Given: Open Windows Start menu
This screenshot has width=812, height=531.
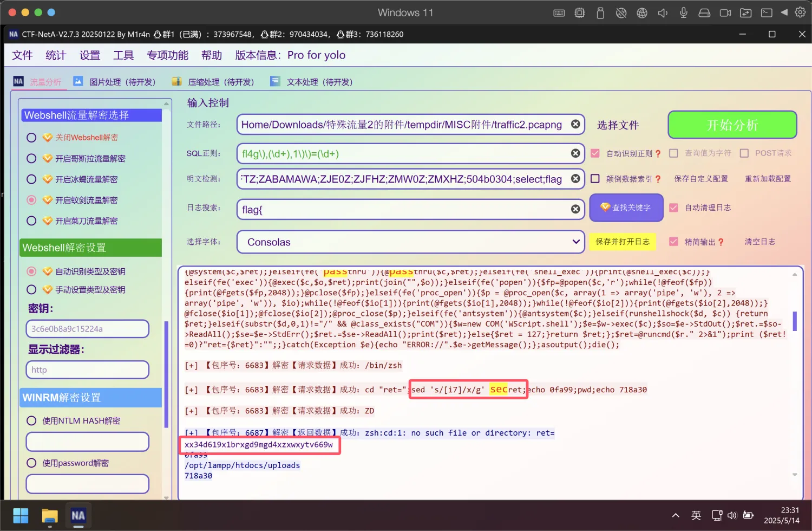Looking at the screenshot, I should click(21, 515).
